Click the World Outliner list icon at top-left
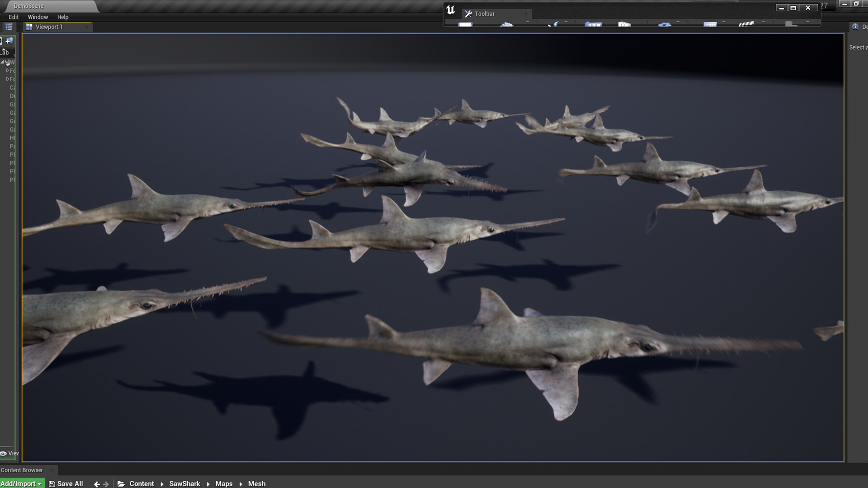Viewport: 868px width, 488px height. point(9,27)
